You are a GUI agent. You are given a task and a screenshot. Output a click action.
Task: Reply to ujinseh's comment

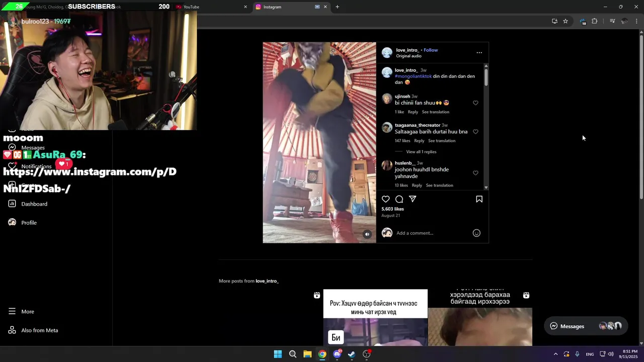[413, 112]
